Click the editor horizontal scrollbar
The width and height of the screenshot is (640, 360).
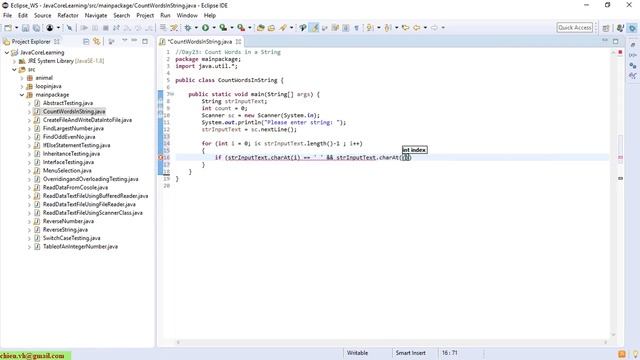coord(392,342)
